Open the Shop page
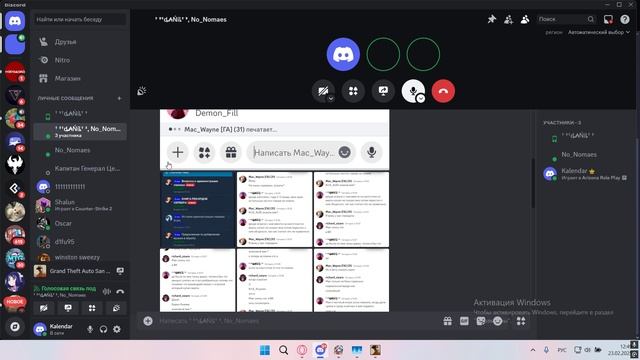 80,78
